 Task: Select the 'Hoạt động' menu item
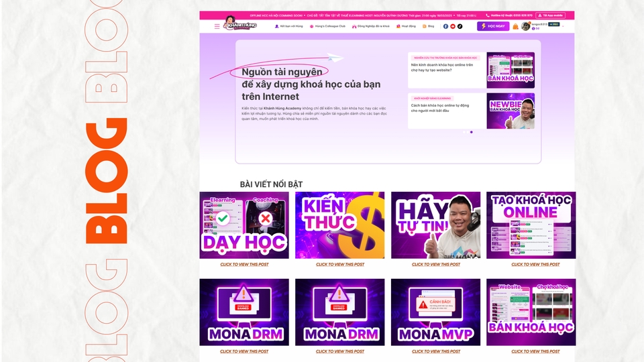coord(406,26)
